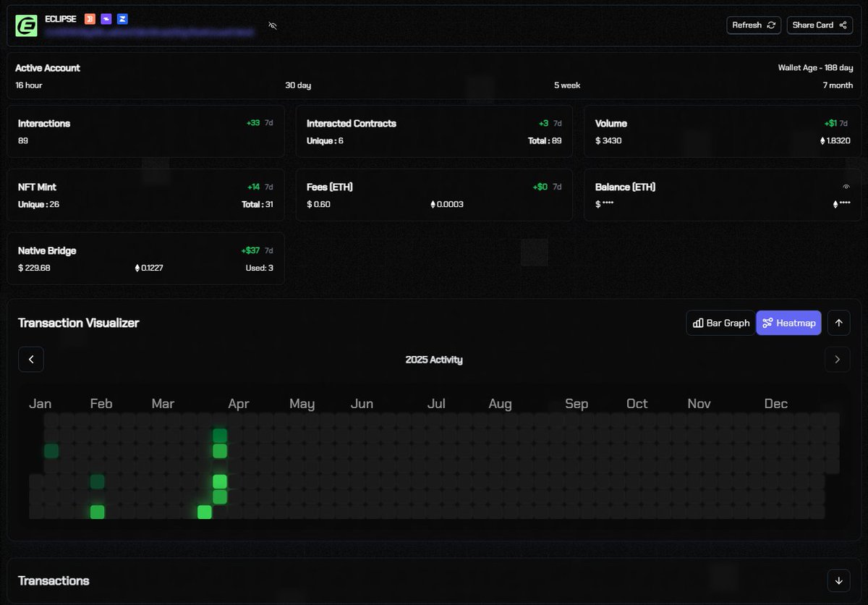
Task: Click the "$ 3430" volume value
Action: (x=608, y=140)
